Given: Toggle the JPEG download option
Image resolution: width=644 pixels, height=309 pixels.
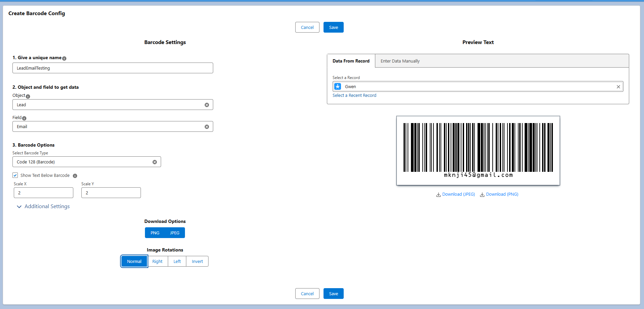Looking at the screenshot, I should (x=175, y=233).
